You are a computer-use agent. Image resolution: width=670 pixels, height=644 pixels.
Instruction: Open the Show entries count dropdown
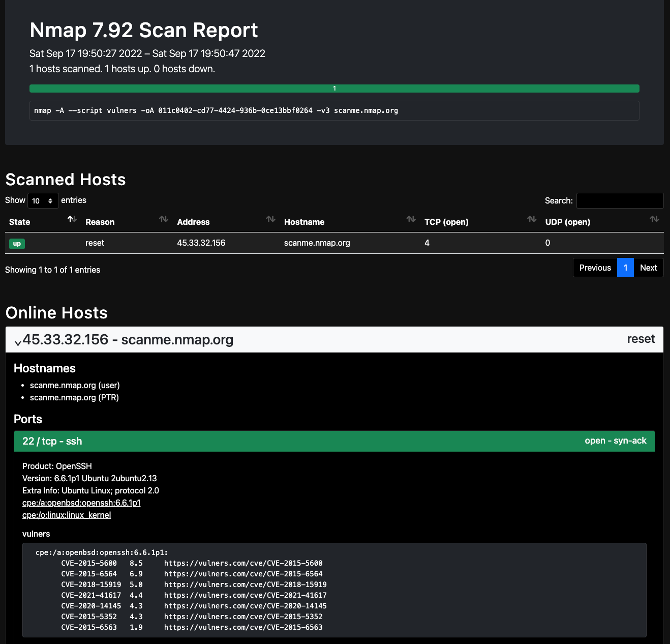click(43, 201)
